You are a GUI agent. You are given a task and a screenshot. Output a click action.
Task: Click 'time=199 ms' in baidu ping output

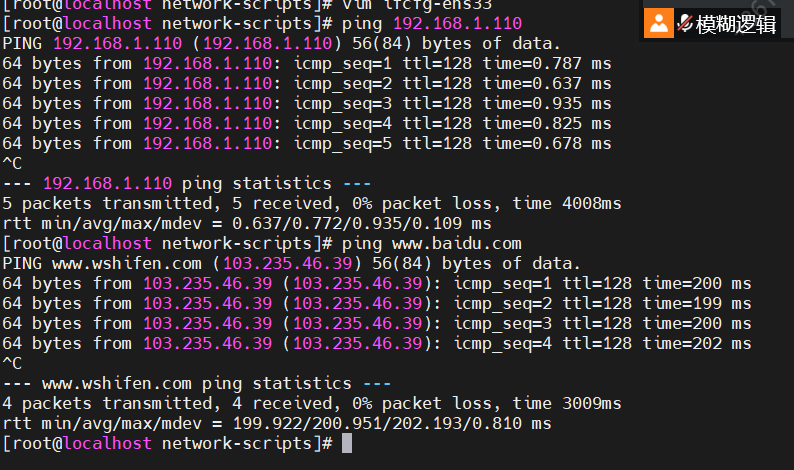coord(697,303)
